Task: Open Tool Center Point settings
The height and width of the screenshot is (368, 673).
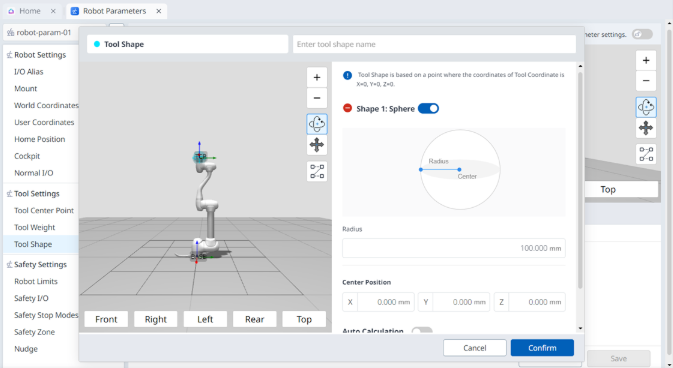Action: 44,210
